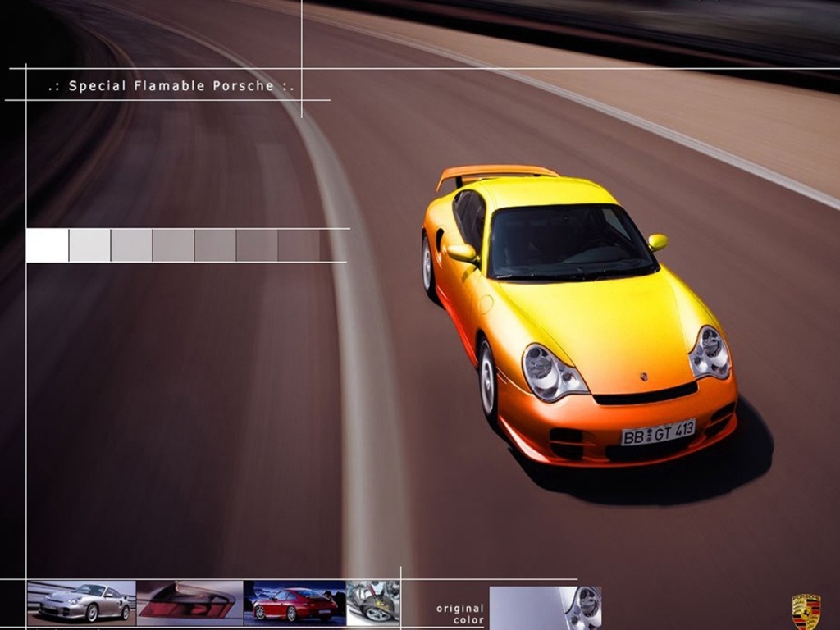This screenshot has width=840, height=630.
Task: Select the pure white swatch
Action: coord(47,245)
